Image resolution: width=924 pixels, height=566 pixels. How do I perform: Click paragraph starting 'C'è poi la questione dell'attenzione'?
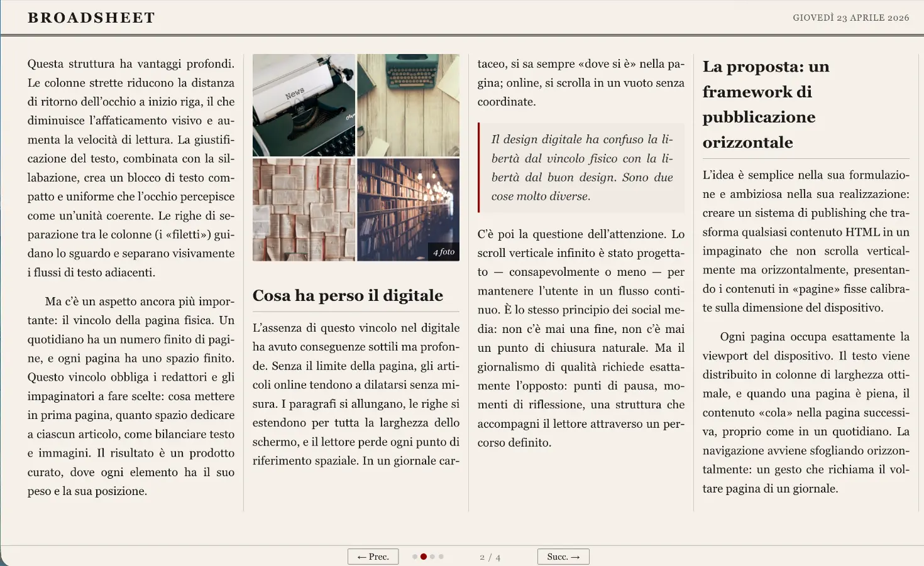(x=581, y=338)
